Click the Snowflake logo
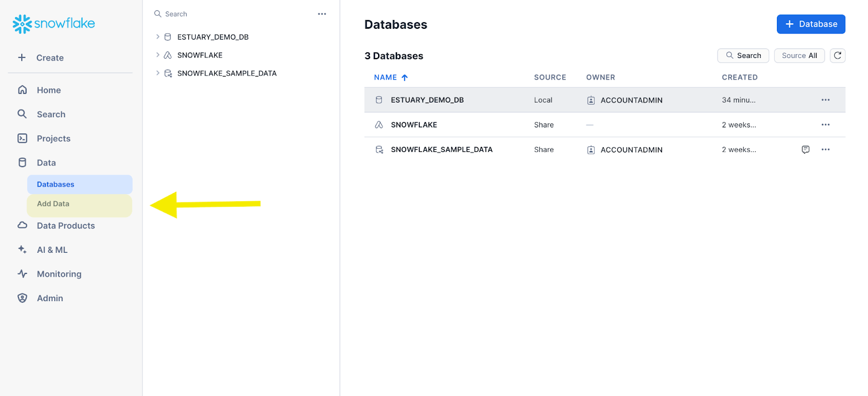This screenshot has width=868, height=396. (x=54, y=24)
